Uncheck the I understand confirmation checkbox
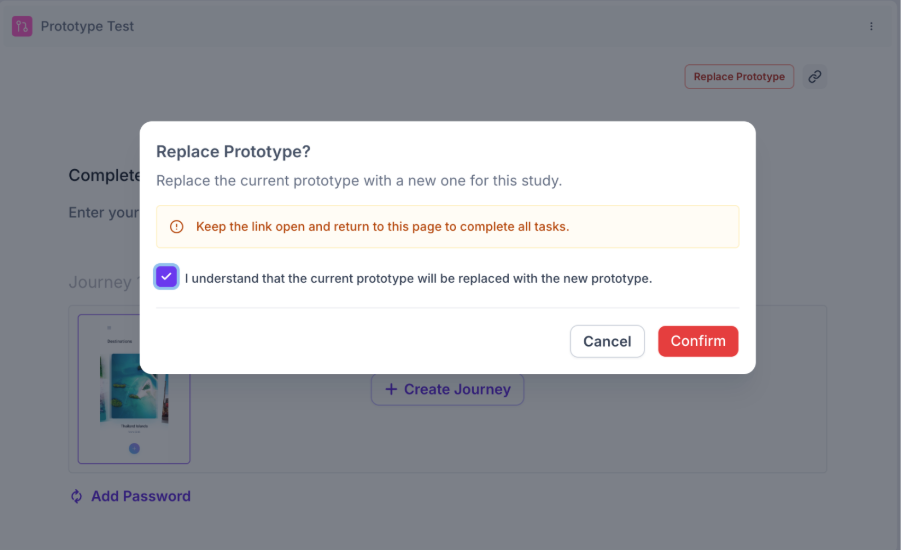The image size is (901, 550). pyautogui.click(x=167, y=277)
